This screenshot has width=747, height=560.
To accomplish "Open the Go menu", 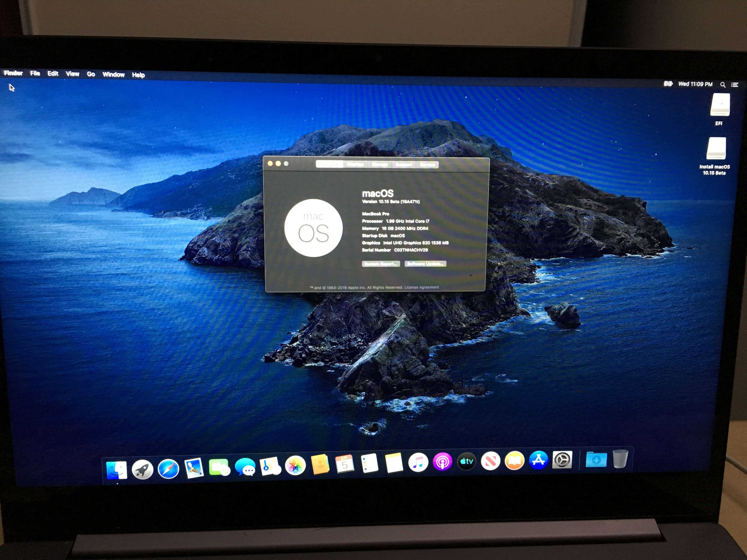I will click(x=91, y=74).
